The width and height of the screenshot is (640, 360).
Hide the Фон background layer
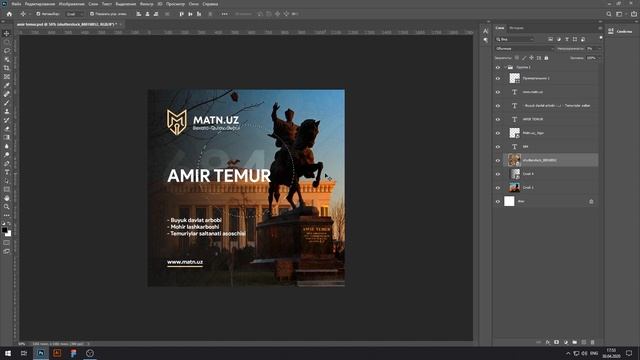tap(498, 202)
